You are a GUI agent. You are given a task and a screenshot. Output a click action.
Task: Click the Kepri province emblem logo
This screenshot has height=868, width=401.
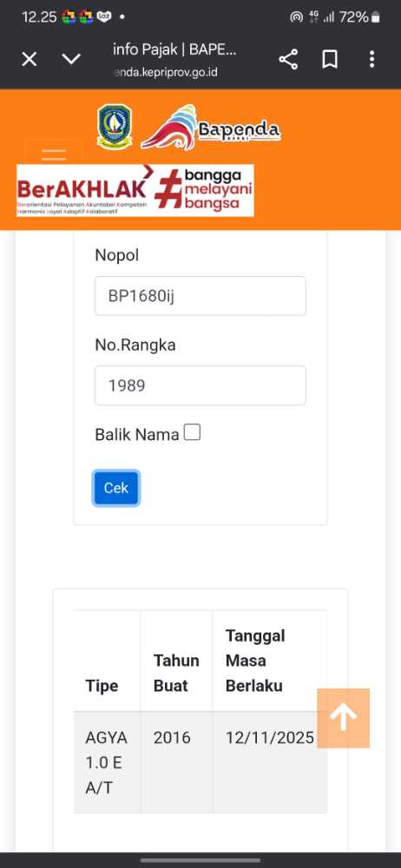coord(115,127)
